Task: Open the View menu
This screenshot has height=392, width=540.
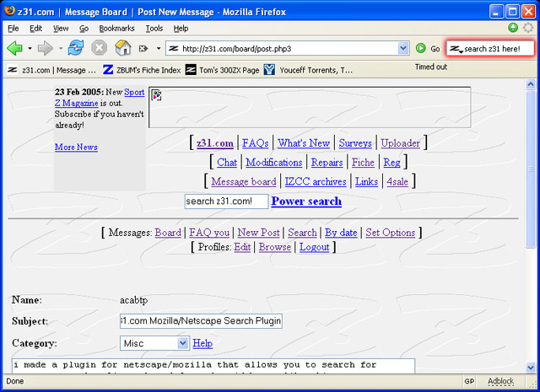Action: 61,28
